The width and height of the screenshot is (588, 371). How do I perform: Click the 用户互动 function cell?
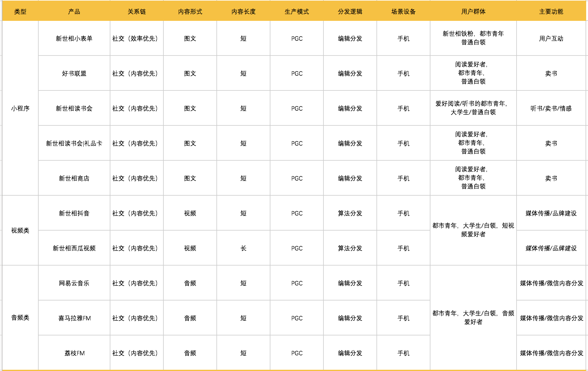point(551,39)
